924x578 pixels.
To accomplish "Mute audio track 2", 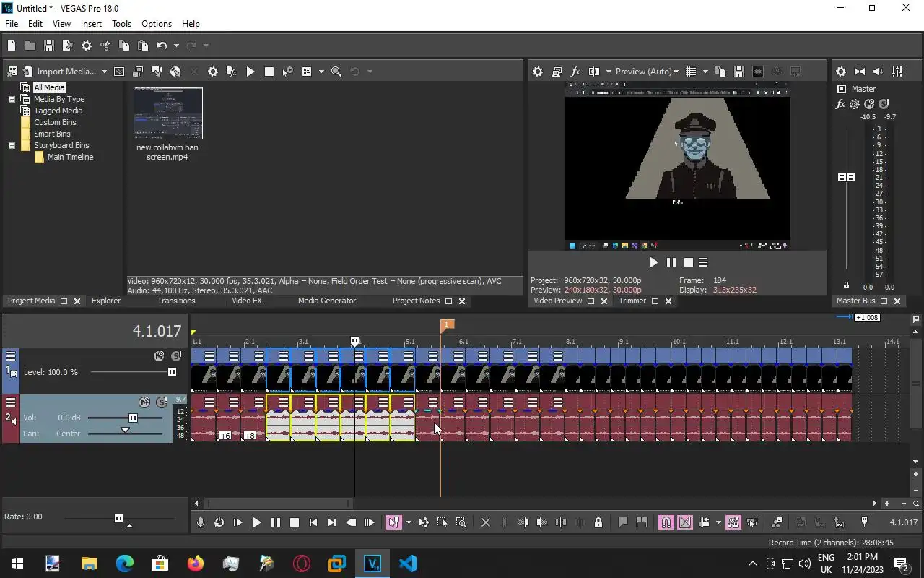I will pos(145,402).
